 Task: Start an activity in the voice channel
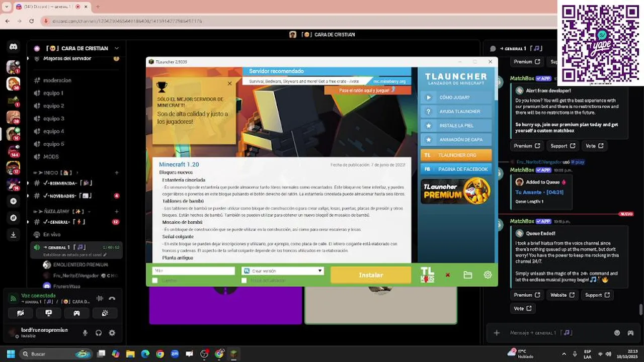click(76, 313)
